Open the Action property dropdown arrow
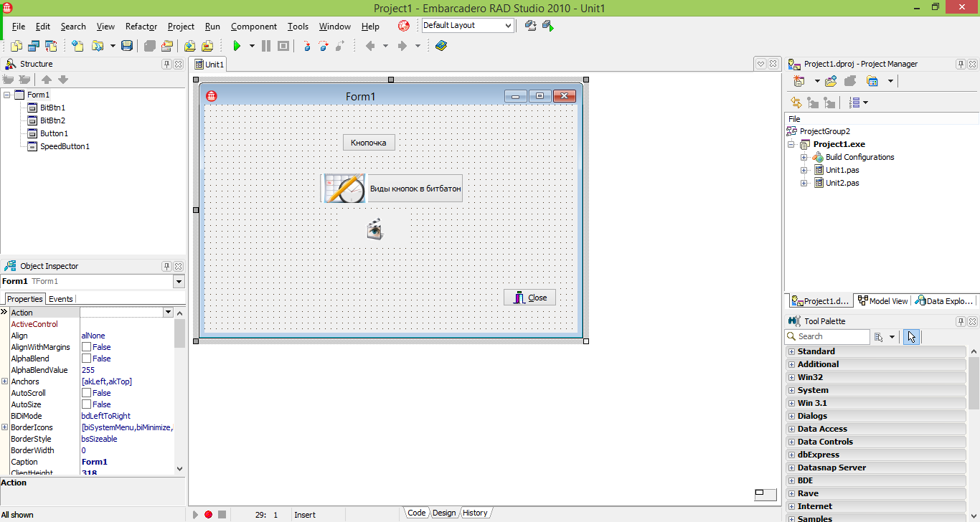 coord(168,313)
